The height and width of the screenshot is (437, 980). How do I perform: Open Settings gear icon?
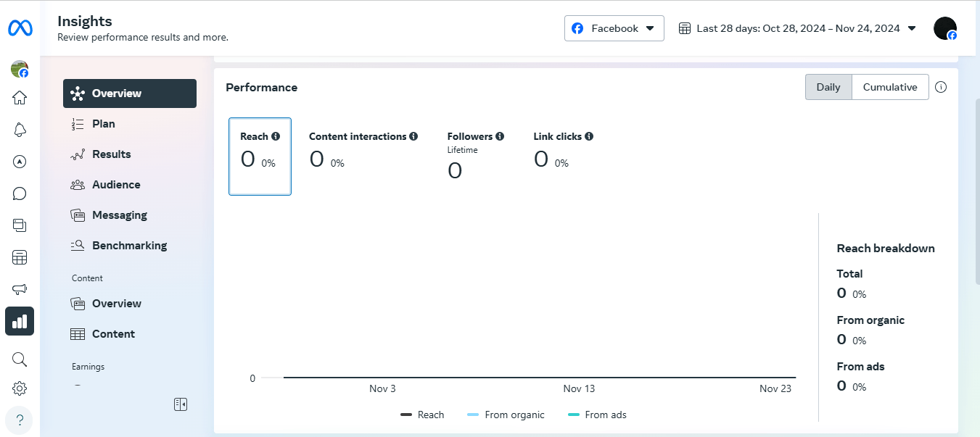pyautogui.click(x=20, y=388)
